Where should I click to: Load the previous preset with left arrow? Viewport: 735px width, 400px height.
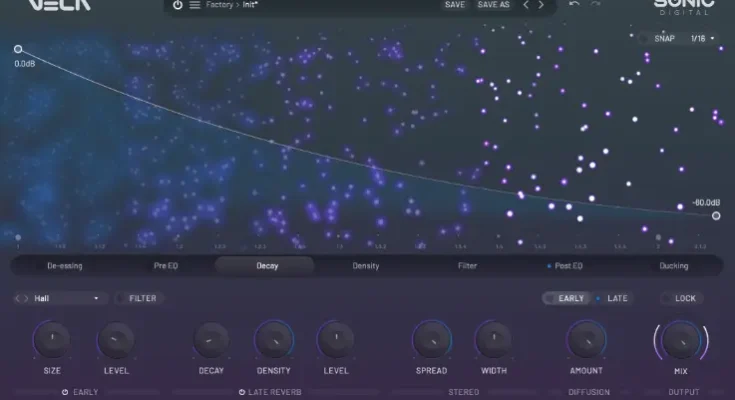pos(526,5)
